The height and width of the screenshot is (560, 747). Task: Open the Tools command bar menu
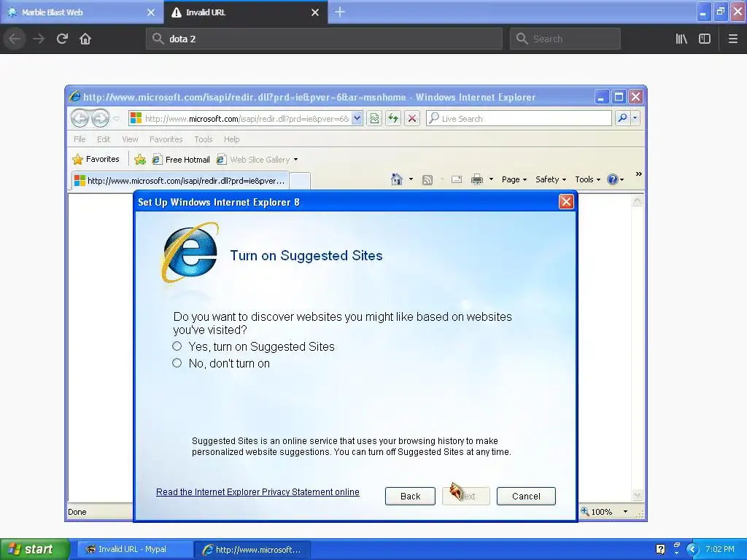click(x=587, y=179)
